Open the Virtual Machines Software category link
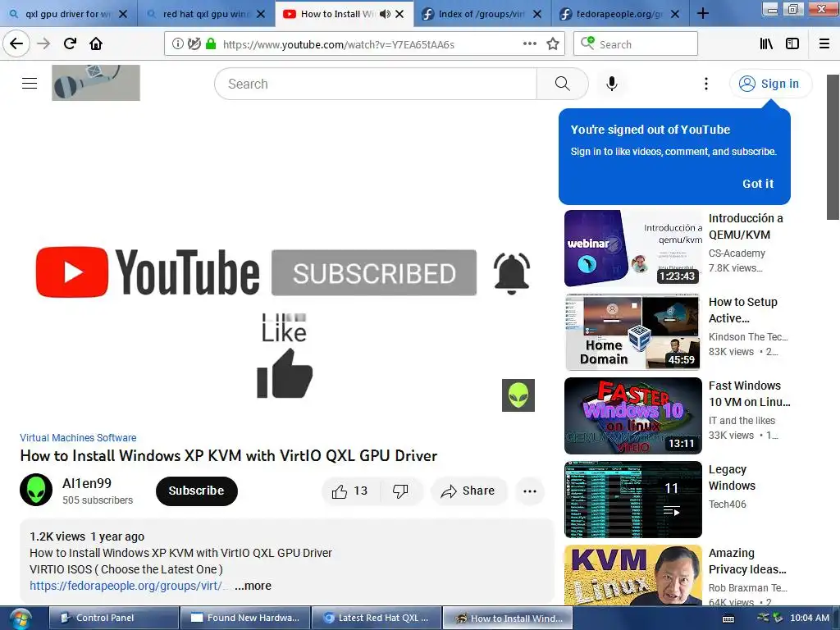 point(78,438)
